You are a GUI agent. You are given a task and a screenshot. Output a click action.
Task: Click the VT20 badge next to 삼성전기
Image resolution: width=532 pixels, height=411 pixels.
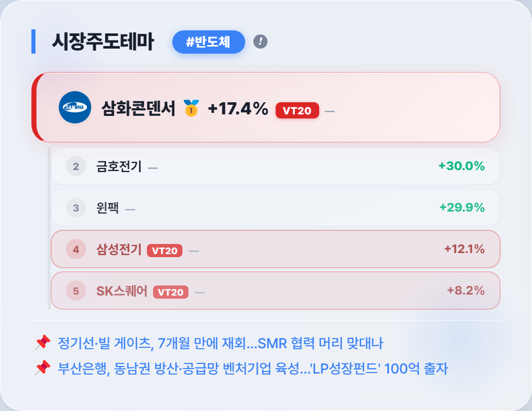pos(165,251)
